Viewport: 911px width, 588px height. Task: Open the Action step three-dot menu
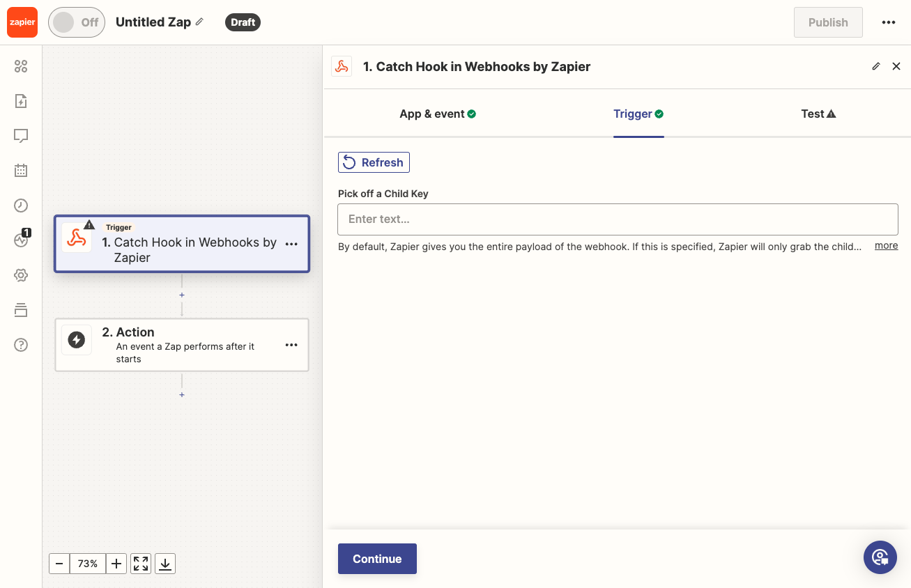[x=291, y=345]
